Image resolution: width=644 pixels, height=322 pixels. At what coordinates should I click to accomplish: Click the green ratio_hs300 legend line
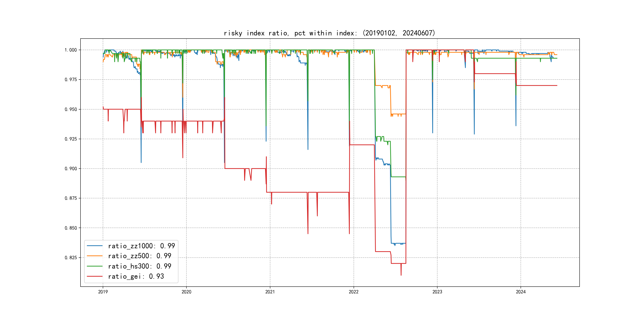94,266
